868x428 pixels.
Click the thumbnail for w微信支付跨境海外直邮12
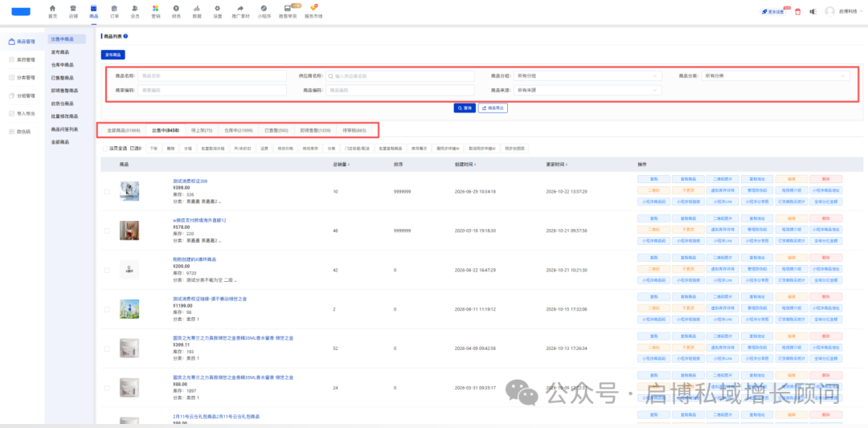[129, 230]
